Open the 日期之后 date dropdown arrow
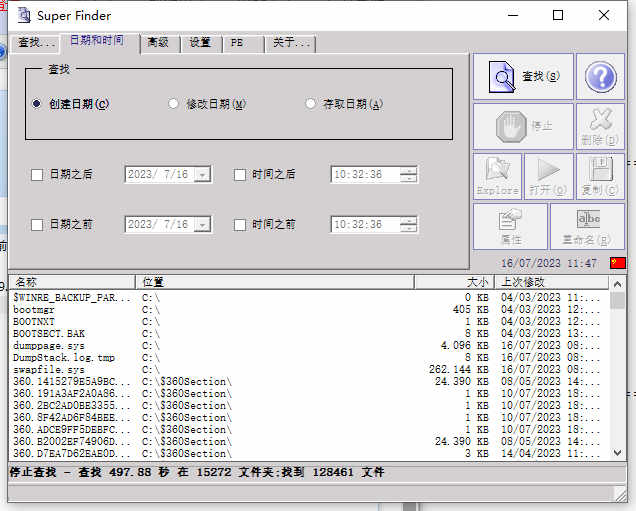 coord(202,175)
